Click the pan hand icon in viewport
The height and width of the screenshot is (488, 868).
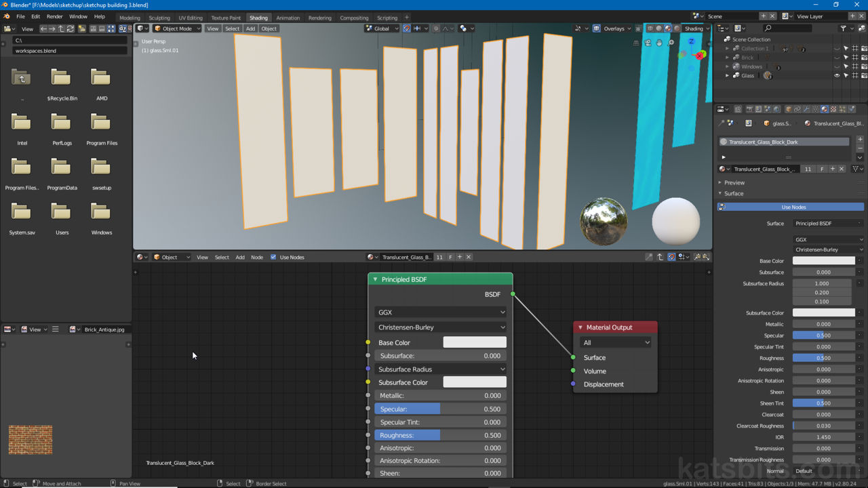coord(659,43)
